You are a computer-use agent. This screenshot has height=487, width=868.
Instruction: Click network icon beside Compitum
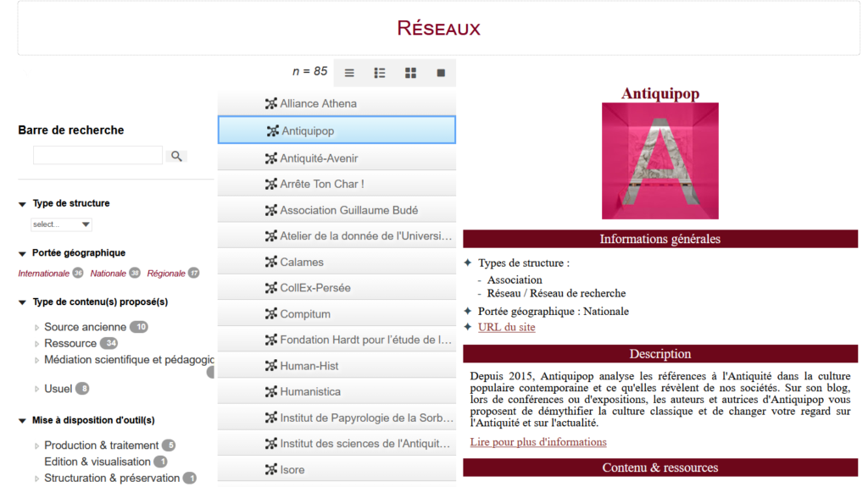[x=270, y=313]
